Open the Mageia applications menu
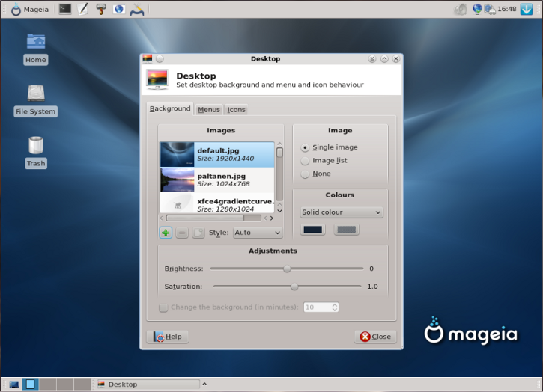 30,9
